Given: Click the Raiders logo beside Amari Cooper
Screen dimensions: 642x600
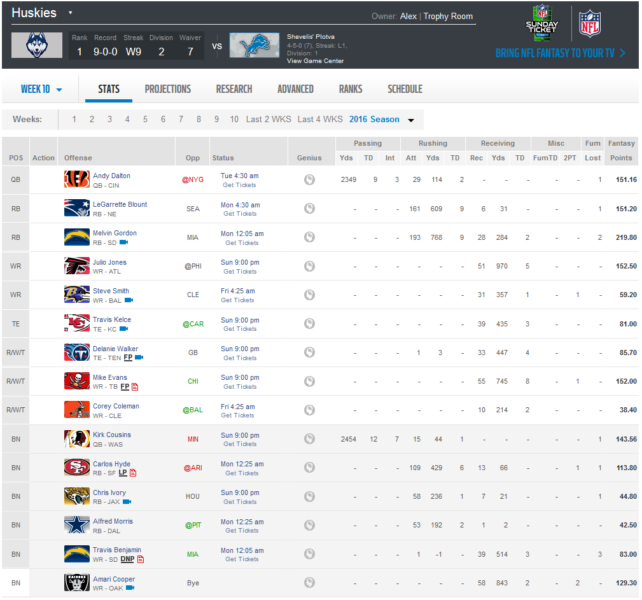Looking at the screenshot, I should [x=77, y=583].
